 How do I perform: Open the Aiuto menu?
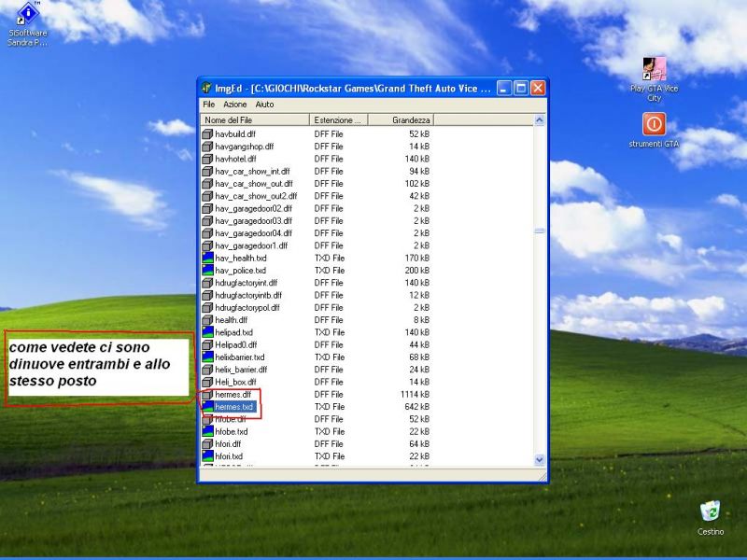[264, 105]
